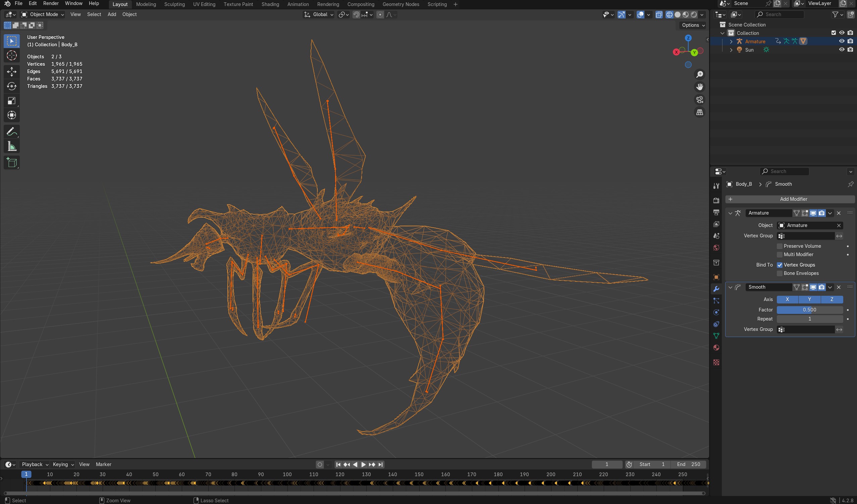The image size is (857, 504).
Task: Pick the Annotate pencil tool
Action: point(11,131)
